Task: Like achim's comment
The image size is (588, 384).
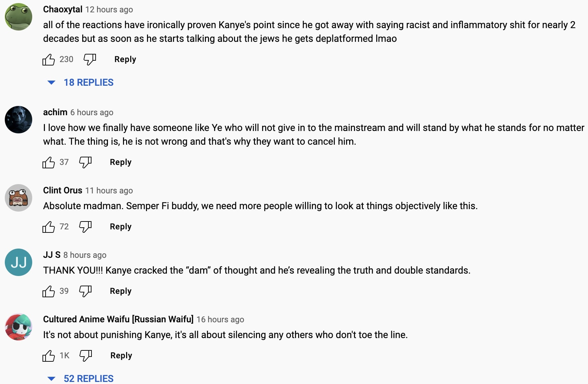Action: (49, 163)
